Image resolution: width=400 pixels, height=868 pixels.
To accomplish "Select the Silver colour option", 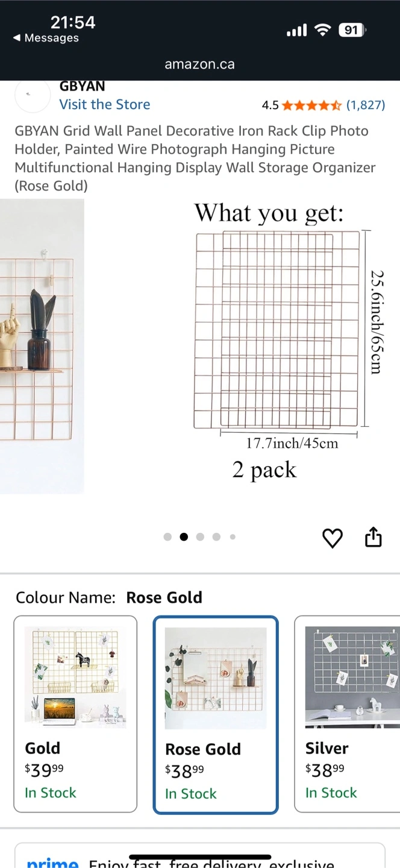I will coord(347,714).
